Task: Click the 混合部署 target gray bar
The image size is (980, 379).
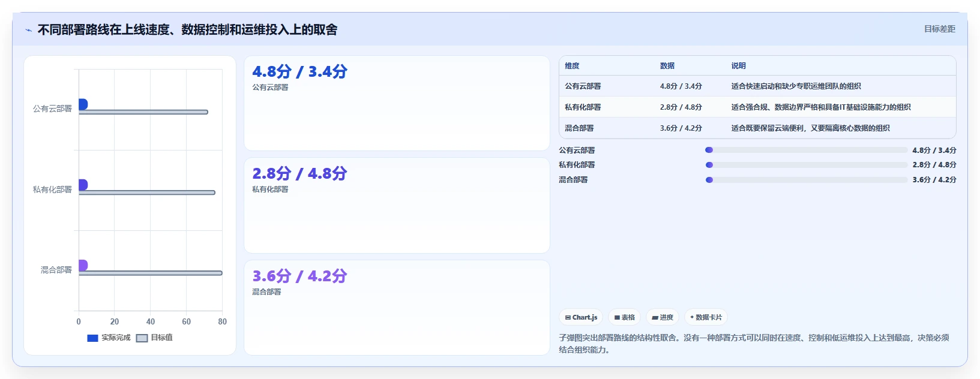Action: coord(151,273)
